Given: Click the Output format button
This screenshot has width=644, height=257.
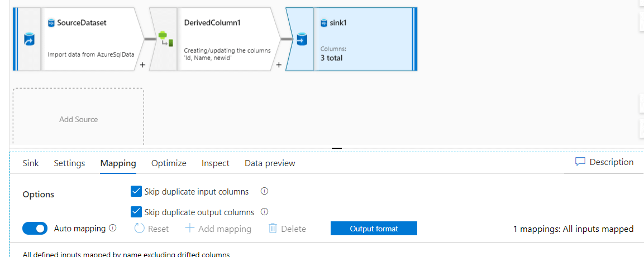Looking at the screenshot, I should (x=374, y=229).
